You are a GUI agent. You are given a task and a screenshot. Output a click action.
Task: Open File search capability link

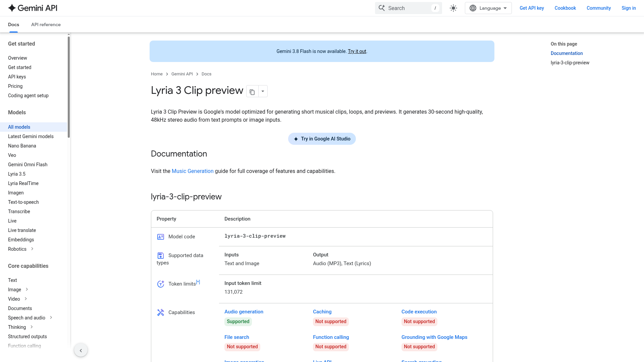(237, 337)
